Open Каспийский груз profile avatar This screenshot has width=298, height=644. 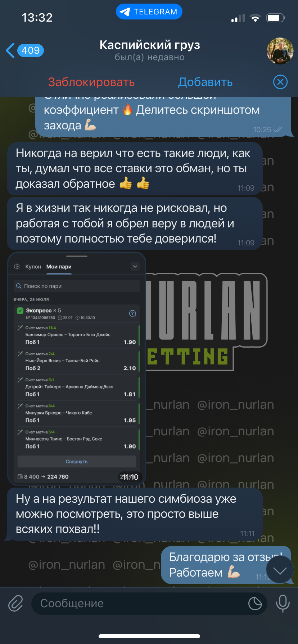(280, 51)
